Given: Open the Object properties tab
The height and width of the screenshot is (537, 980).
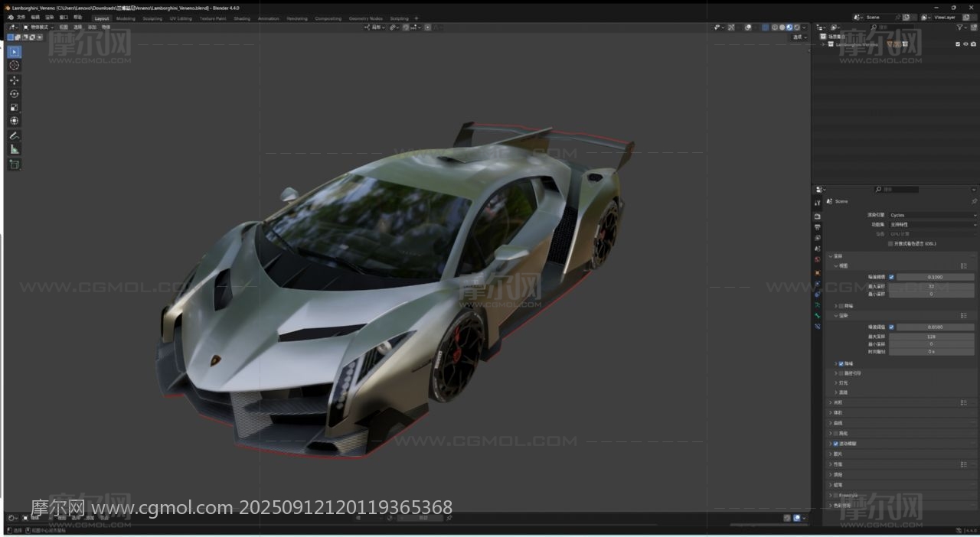Looking at the screenshot, I should [817, 272].
